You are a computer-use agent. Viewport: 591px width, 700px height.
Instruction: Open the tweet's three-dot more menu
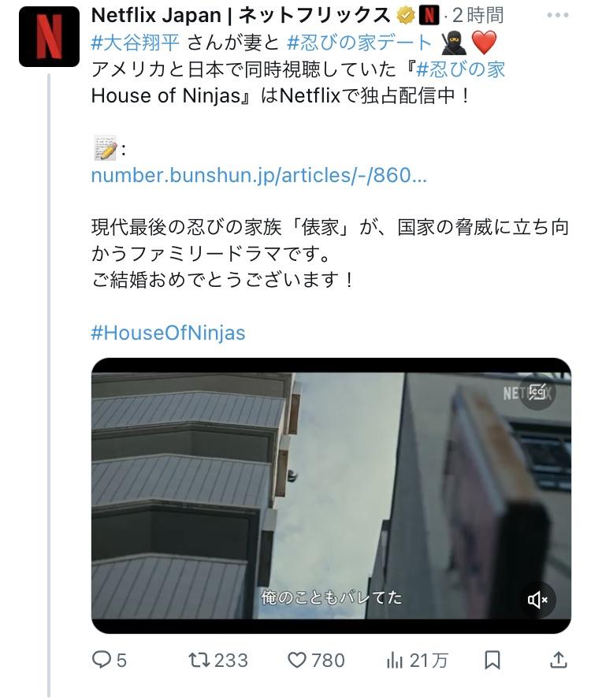[x=558, y=16]
